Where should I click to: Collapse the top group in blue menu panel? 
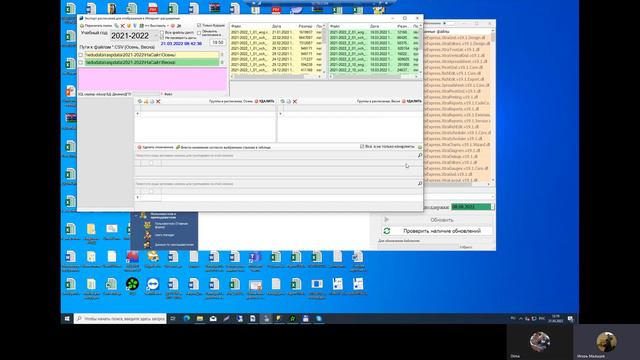(136, 215)
